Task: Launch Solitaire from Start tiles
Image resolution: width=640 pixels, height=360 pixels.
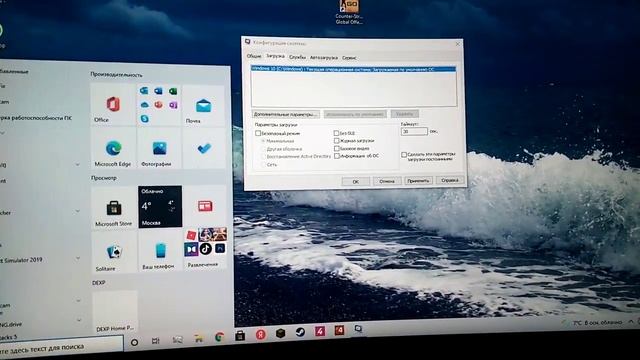Action: (113, 252)
